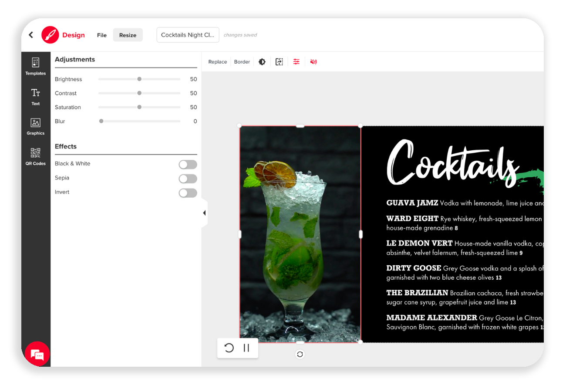The width and height of the screenshot is (566, 392).
Task: Click the Resize button
Action: [x=128, y=35]
